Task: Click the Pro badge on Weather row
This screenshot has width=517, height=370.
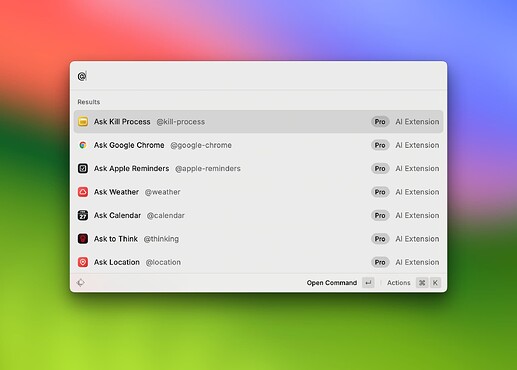Action: coord(380,192)
